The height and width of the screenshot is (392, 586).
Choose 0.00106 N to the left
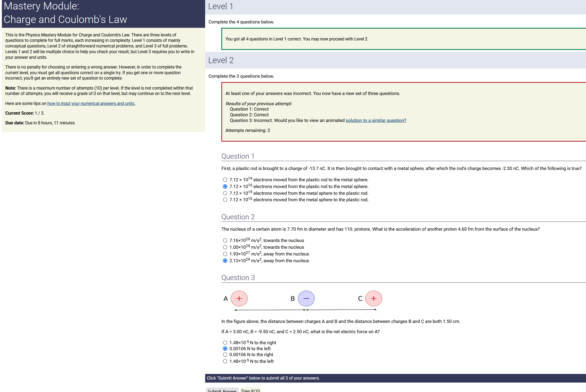(x=225, y=349)
